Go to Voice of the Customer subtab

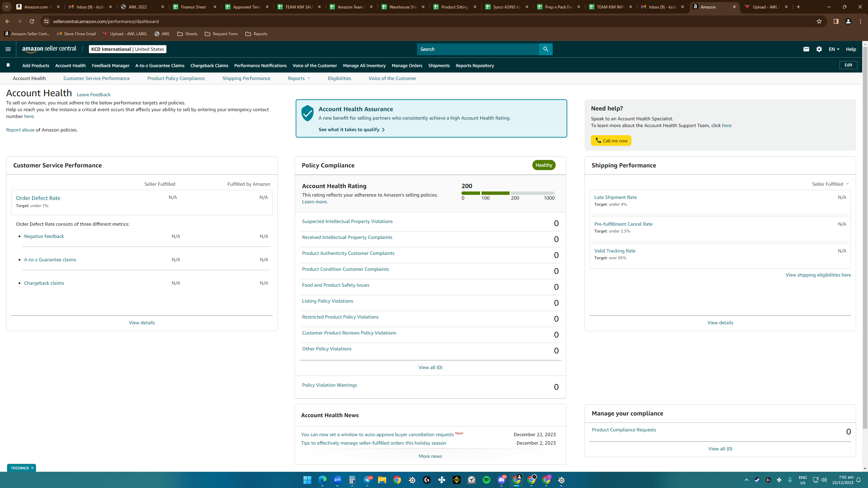(x=392, y=78)
